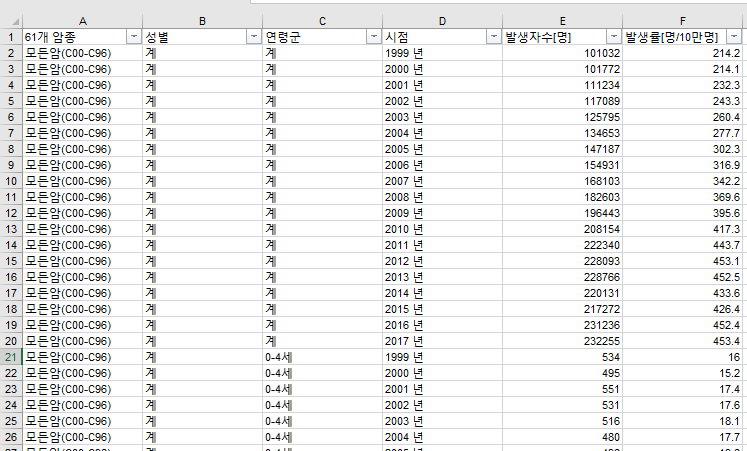
Task: Open filter dropdown for 연령군 column
Action: 374,37
